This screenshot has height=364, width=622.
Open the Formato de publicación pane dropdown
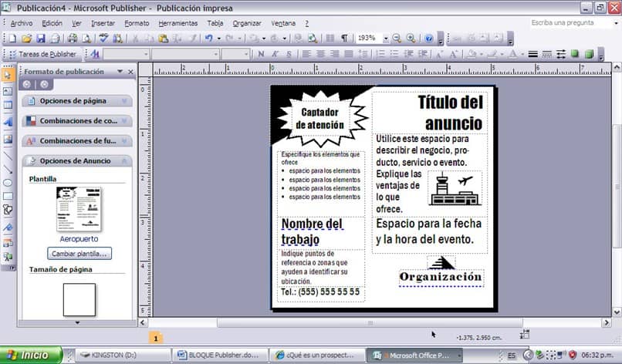point(120,72)
